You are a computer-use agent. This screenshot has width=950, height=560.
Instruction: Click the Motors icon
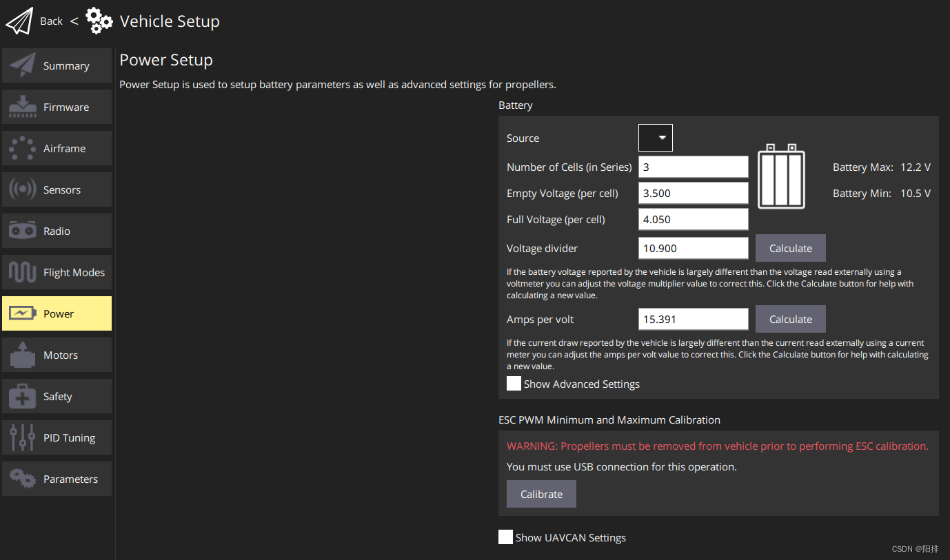click(x=23, y=355)
